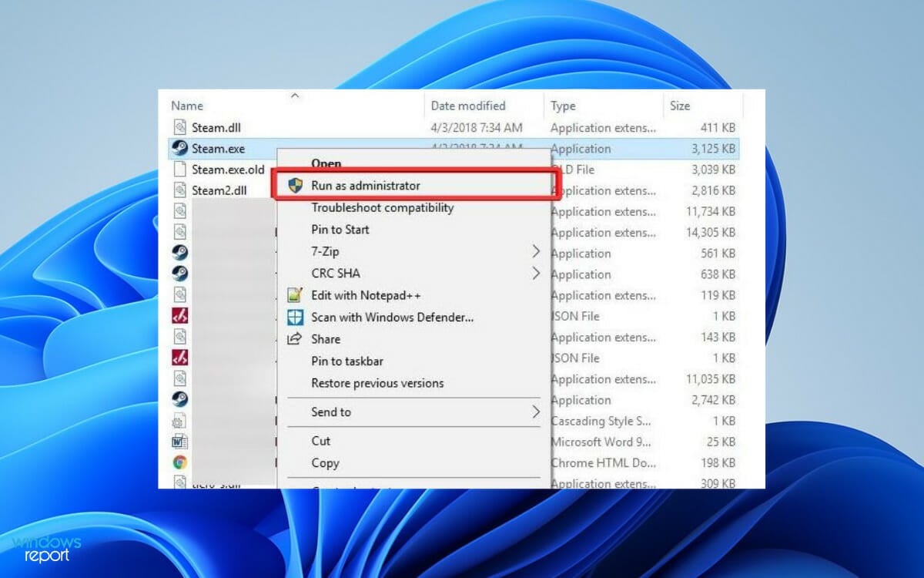Select Cut from the context menu
Image resolution: width=924 pixels, height=578 pixels.
[x=321, y=441]
